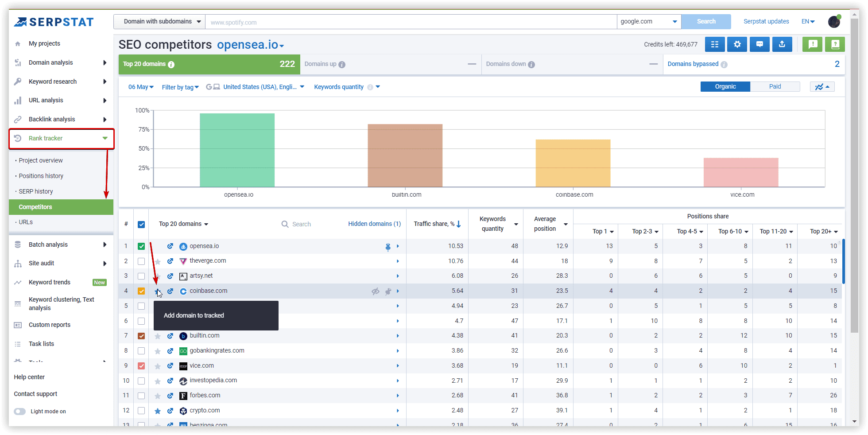Click the pin icon on coinbase.com row

[x=388, y=291]
